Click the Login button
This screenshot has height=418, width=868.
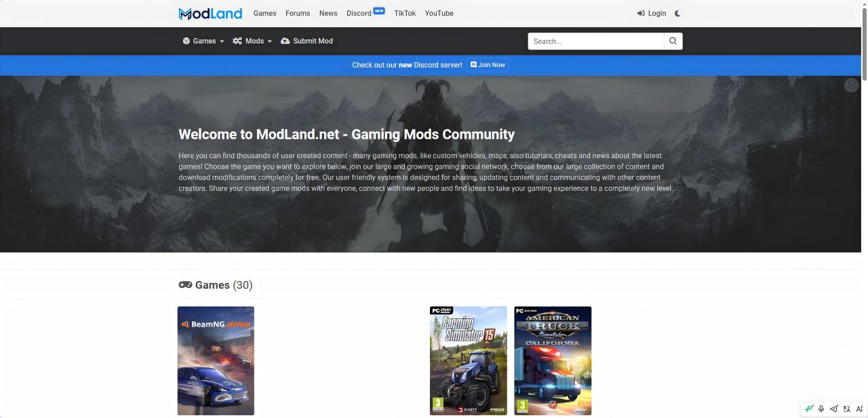pos(652,14)
